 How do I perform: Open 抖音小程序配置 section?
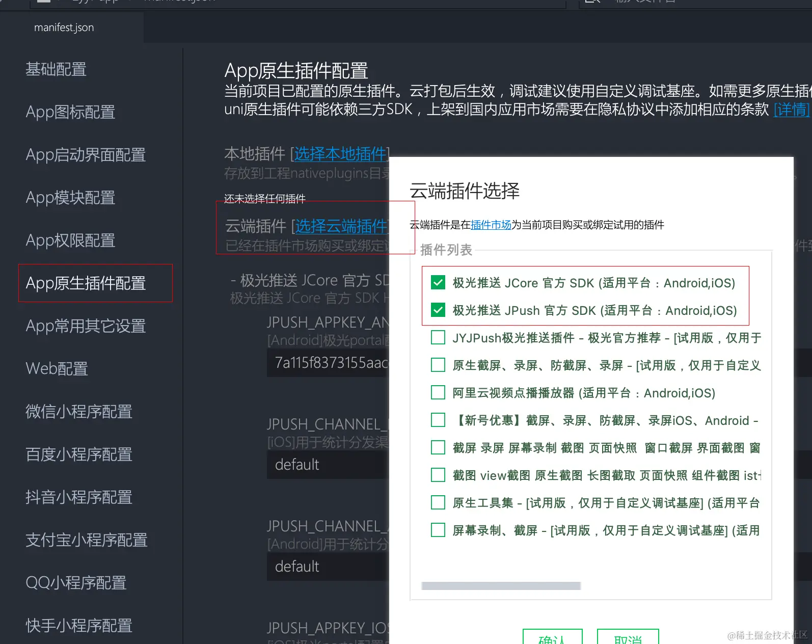click(x=79, y=497)
